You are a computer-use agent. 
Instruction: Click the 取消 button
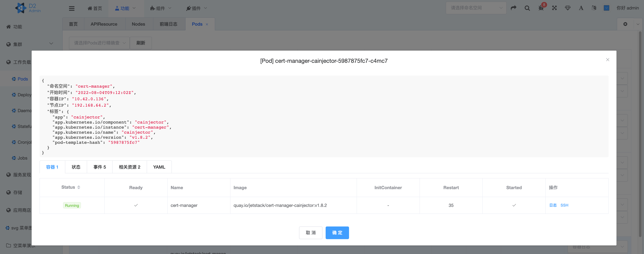[310, 233]
